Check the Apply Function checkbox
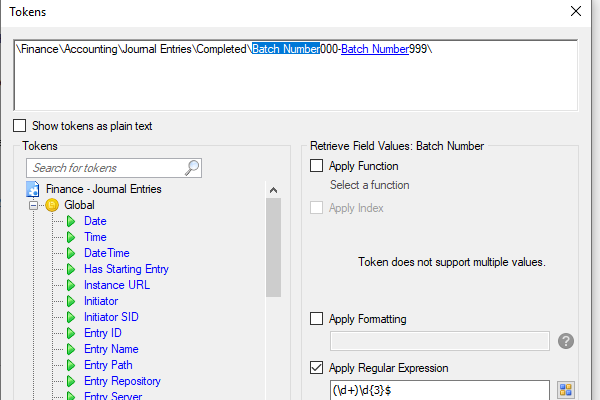This screenshot has height=400, width=600. pos(316,166)
